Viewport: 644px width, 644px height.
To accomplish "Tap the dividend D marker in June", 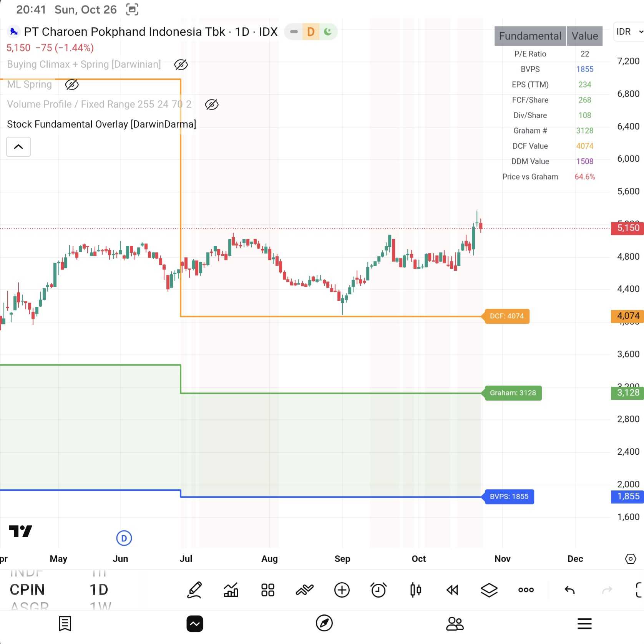I will (x=124, y=538).
